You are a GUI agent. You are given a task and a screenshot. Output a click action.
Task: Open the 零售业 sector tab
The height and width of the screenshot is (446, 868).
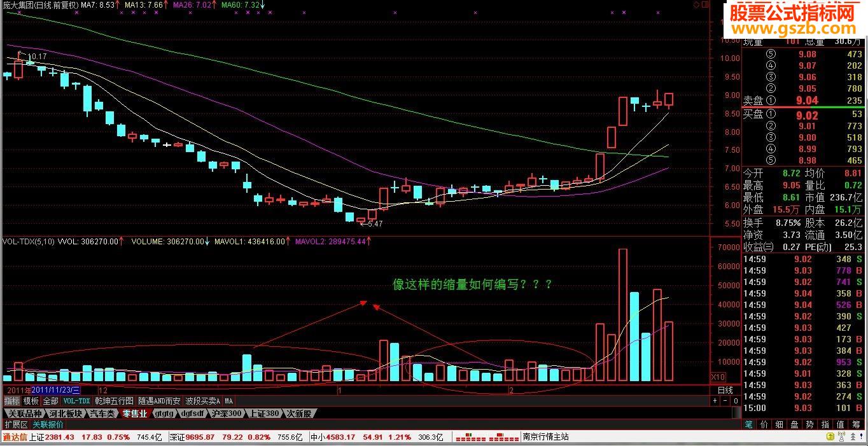[x=134, y=414]
